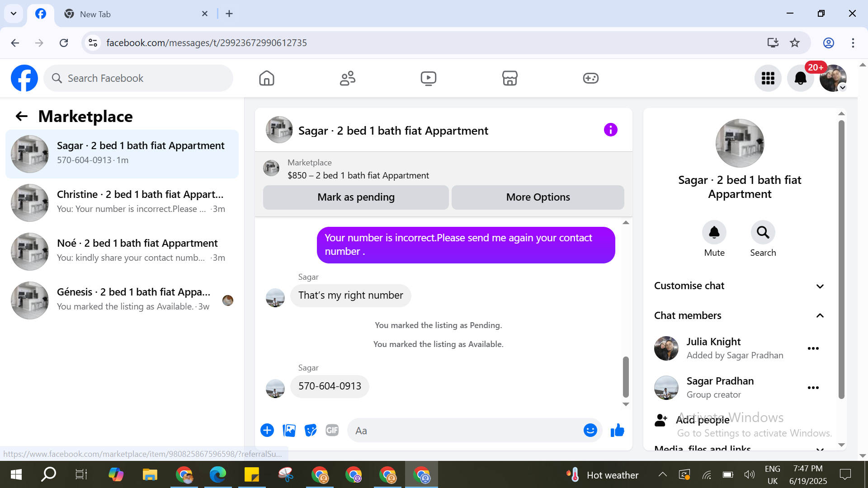Click the Aa message input box
Viewport: 868px width, 488px height.
pos(466,431)
